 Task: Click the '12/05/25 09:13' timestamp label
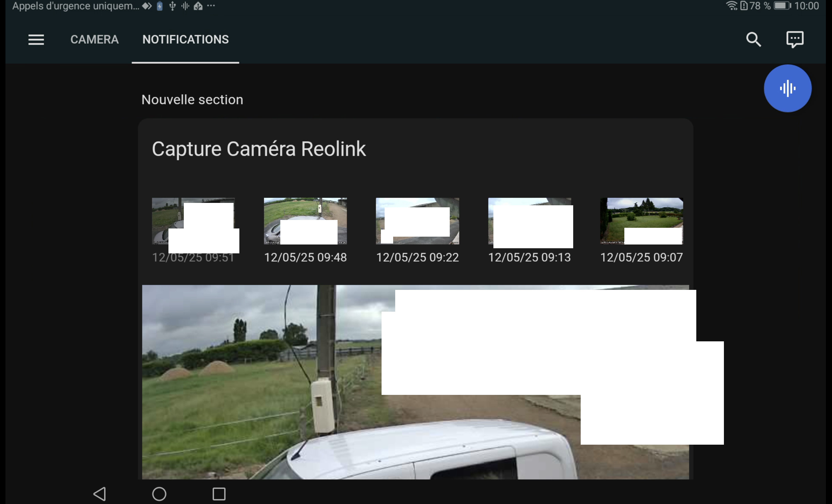pos(530,257)
